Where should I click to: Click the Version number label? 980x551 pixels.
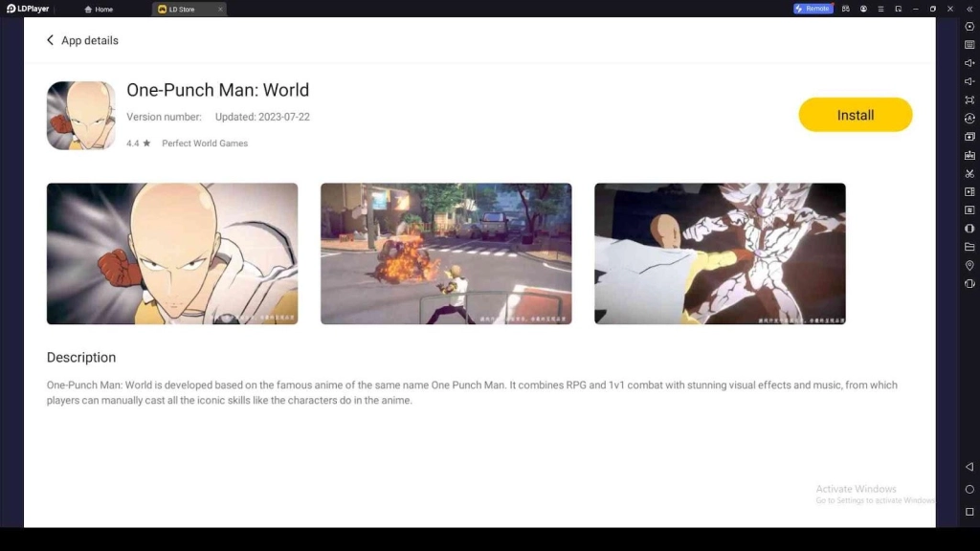[x=164, y=117]
